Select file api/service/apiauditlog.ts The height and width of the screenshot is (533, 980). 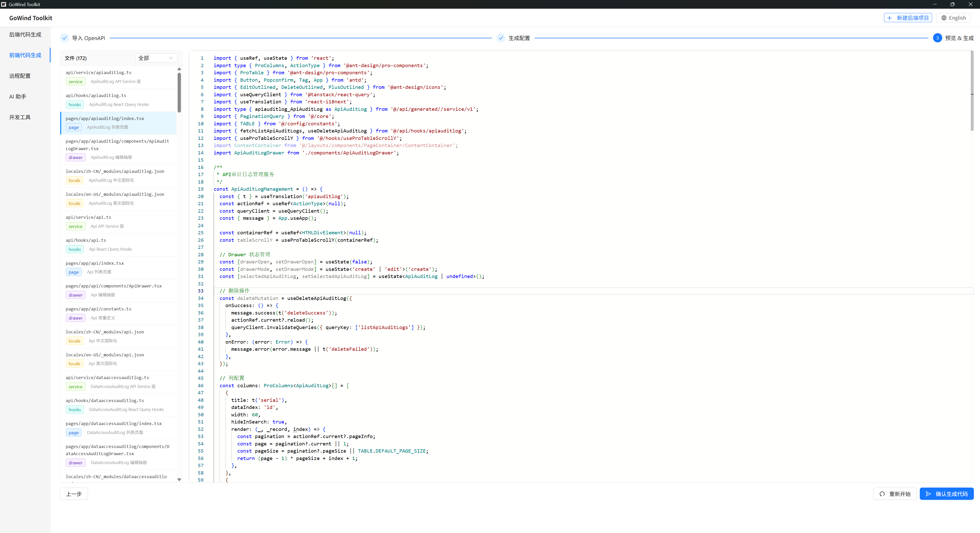coord(118,77)
